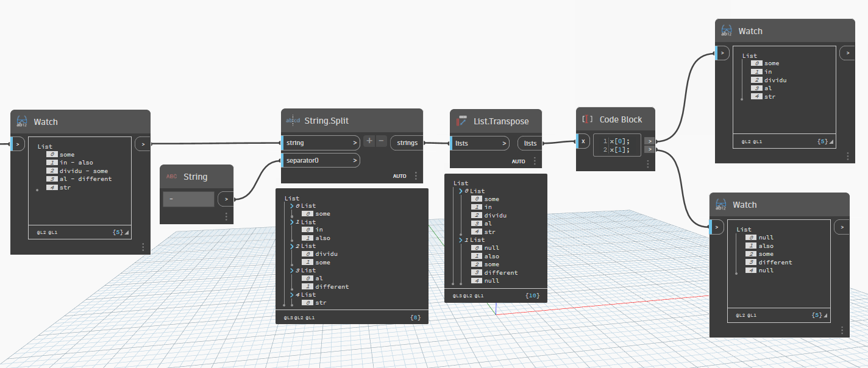The width and height of the screenshot is (868, 368).
Task: Click the String node output port
Action: point(226,199)
